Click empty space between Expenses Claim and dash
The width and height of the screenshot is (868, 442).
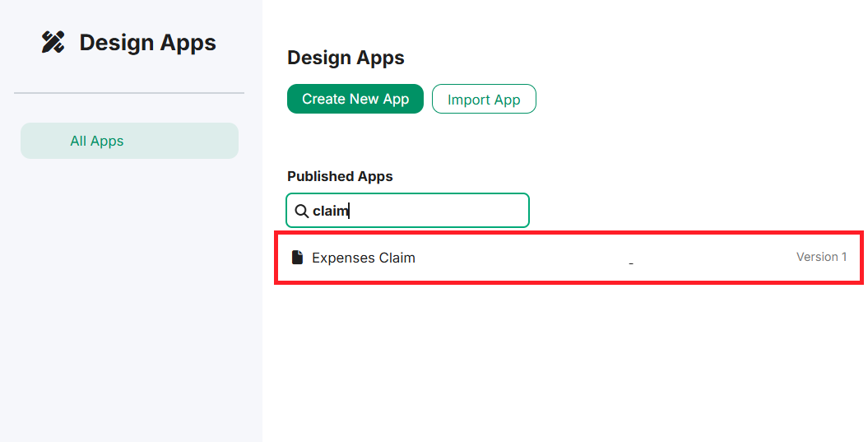[520, 258]
